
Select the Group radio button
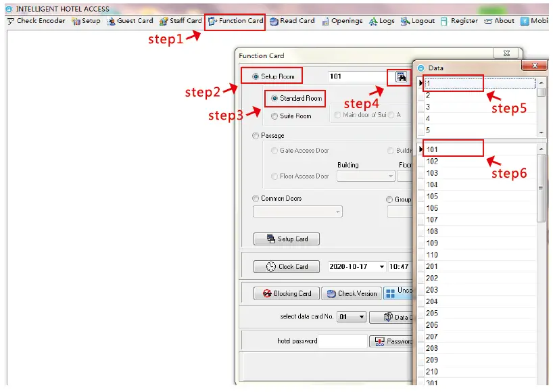click(x=389, y=199)
